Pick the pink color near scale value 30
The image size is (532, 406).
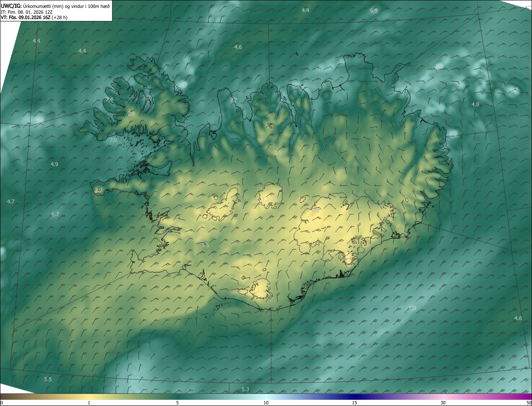click(443, 397)
